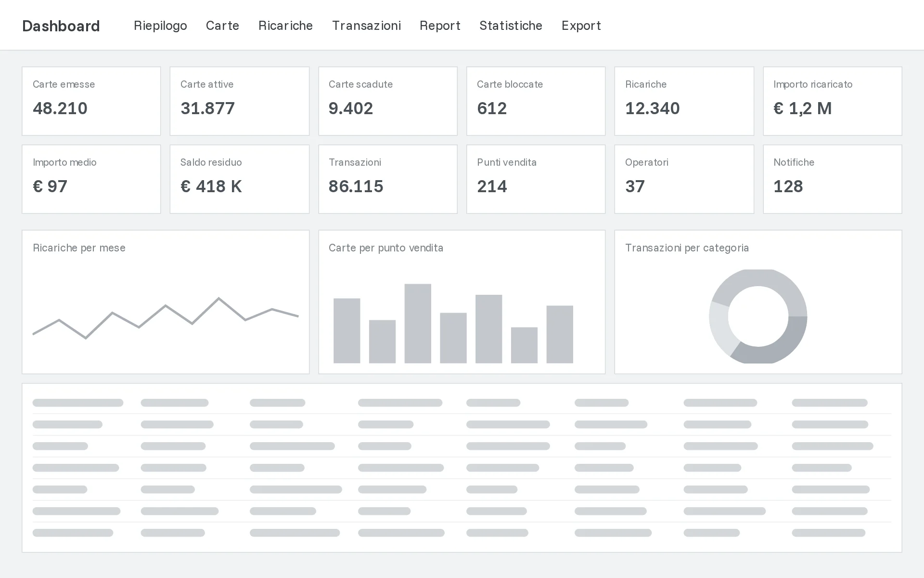The height and width of the screenshot is (578, 924).
Task: Click the Transazioni per categoria title
Action: [687, 248]
